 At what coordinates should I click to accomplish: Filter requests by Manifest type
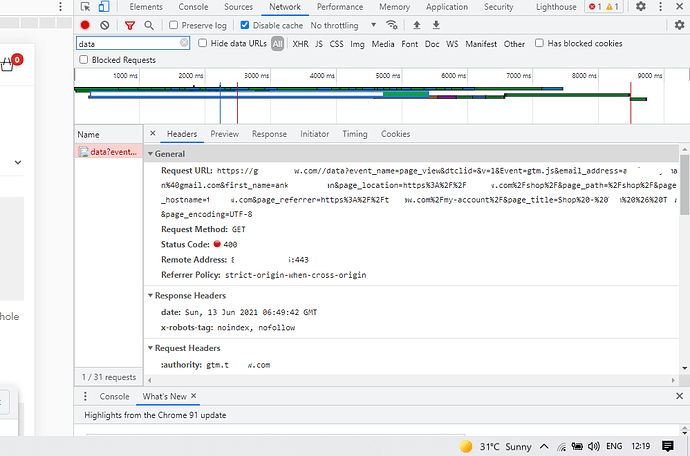coord(481,44)
